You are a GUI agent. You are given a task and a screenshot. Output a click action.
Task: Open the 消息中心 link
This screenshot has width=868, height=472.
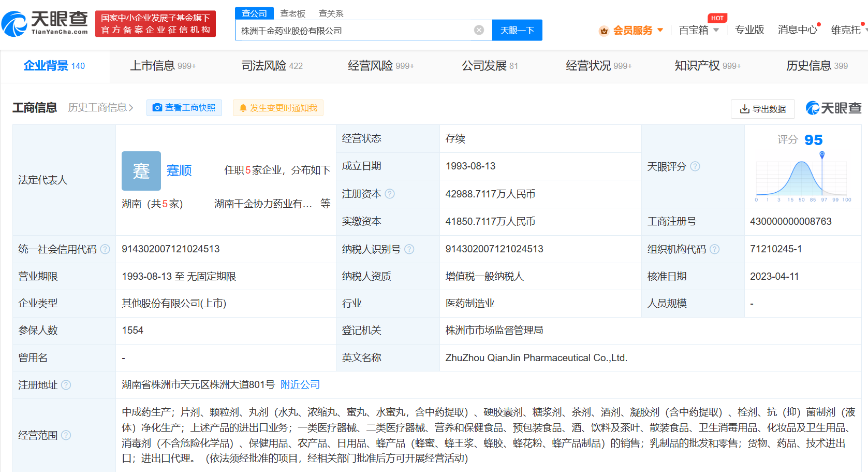click(x=797, y=30)
